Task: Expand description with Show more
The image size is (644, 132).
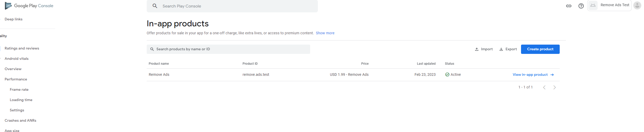Action: pos(325,33)
